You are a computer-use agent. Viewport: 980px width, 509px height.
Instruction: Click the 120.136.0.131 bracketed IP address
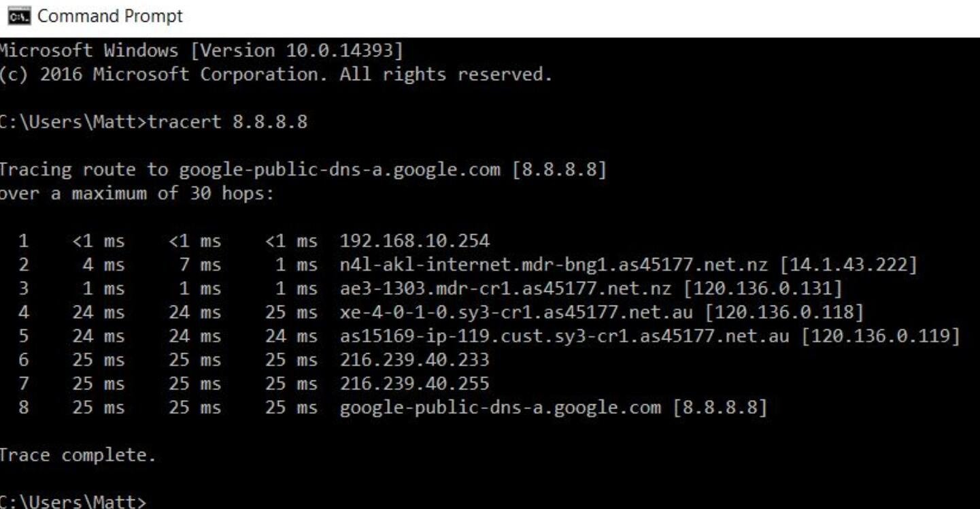tap(763, 289)
